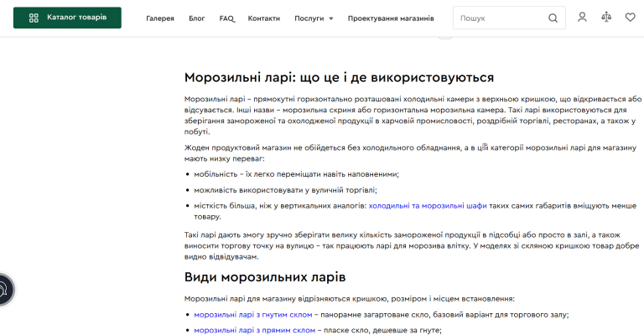Click the magnifying glass search icon
The image size is (644, 335).
tap(553, 18)
